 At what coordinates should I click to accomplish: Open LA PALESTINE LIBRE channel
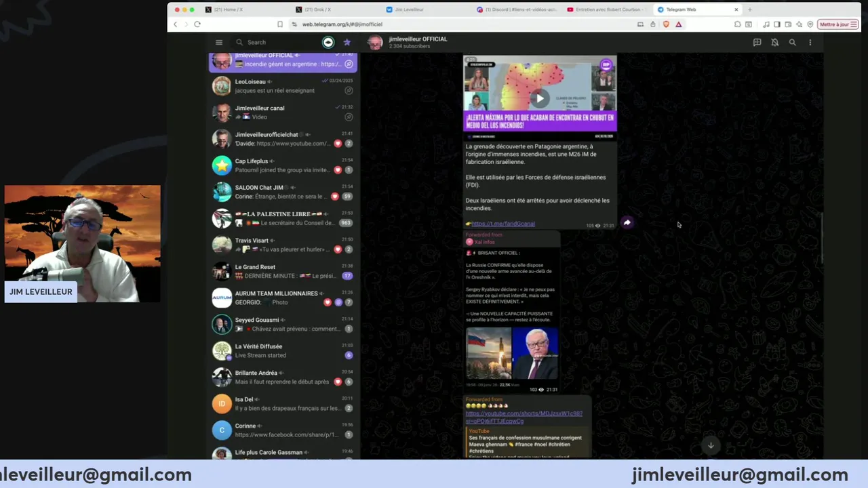[x=283, y=218]
